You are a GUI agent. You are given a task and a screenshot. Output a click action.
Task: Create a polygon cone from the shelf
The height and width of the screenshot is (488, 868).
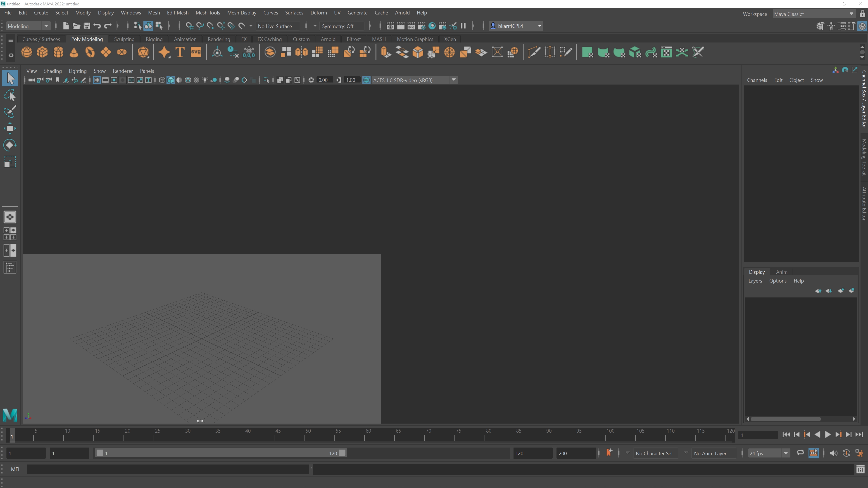pos(74,52)
